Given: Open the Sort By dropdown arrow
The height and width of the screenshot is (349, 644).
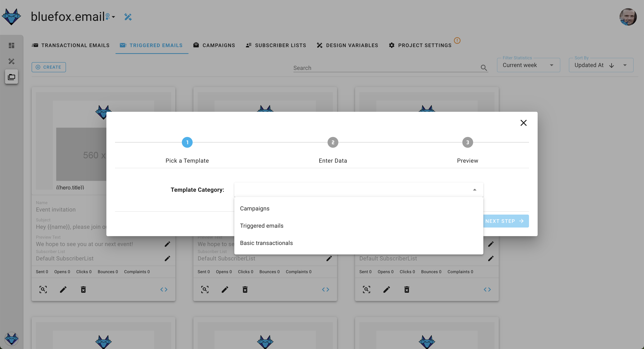Looking at the screenshot, I should point(625,65).
